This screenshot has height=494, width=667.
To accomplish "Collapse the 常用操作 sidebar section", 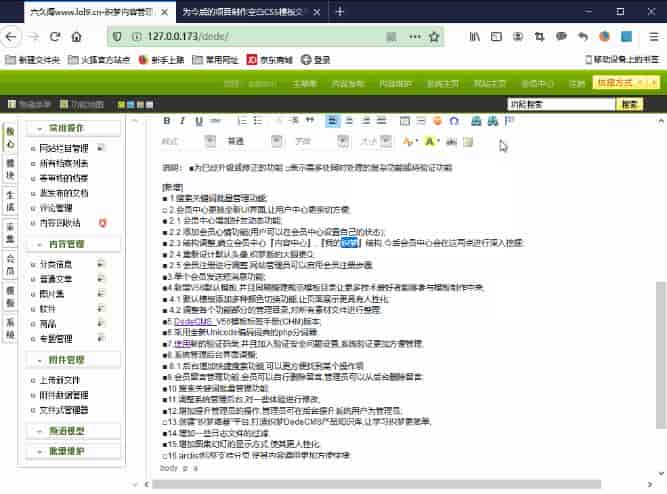I will click(x=37, y=128).
